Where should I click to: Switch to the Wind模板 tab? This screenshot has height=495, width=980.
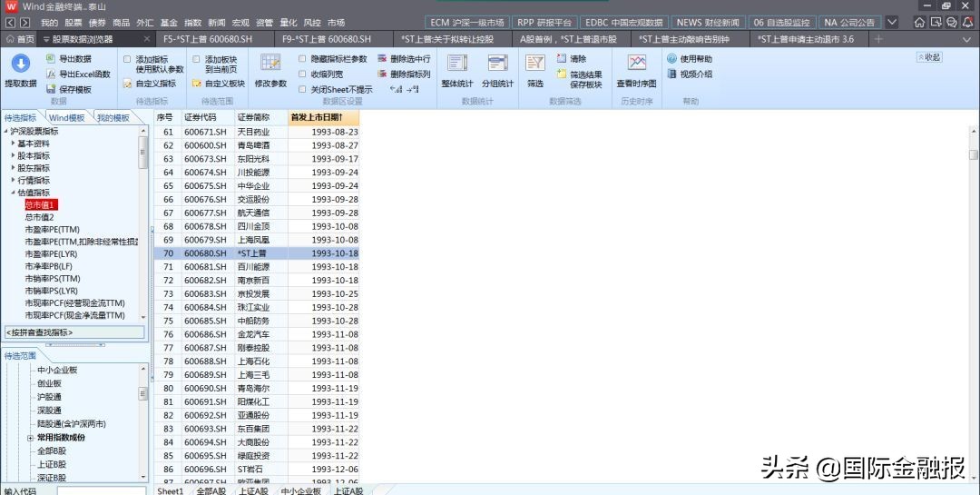click(x=66, y=118)
